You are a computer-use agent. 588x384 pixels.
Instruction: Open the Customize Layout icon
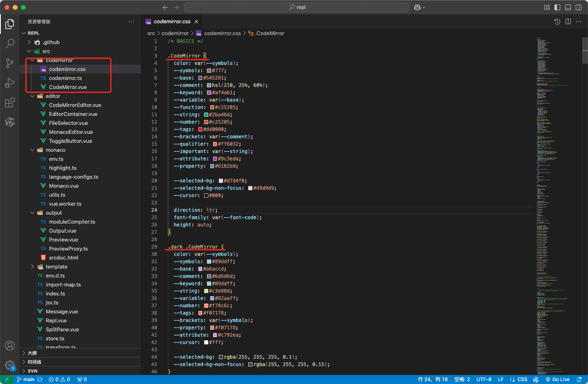(547, 7)
